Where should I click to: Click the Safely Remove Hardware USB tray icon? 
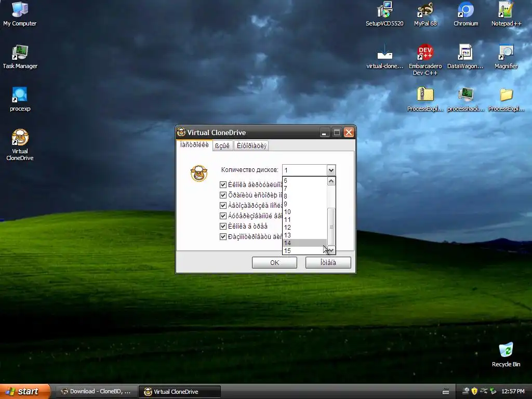click(x=484, y=392)
